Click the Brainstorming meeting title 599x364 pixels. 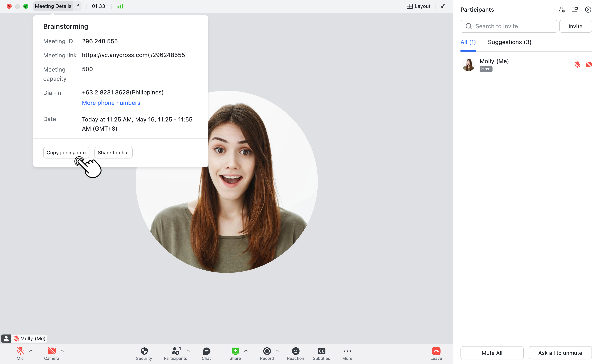tap(66, 26)
